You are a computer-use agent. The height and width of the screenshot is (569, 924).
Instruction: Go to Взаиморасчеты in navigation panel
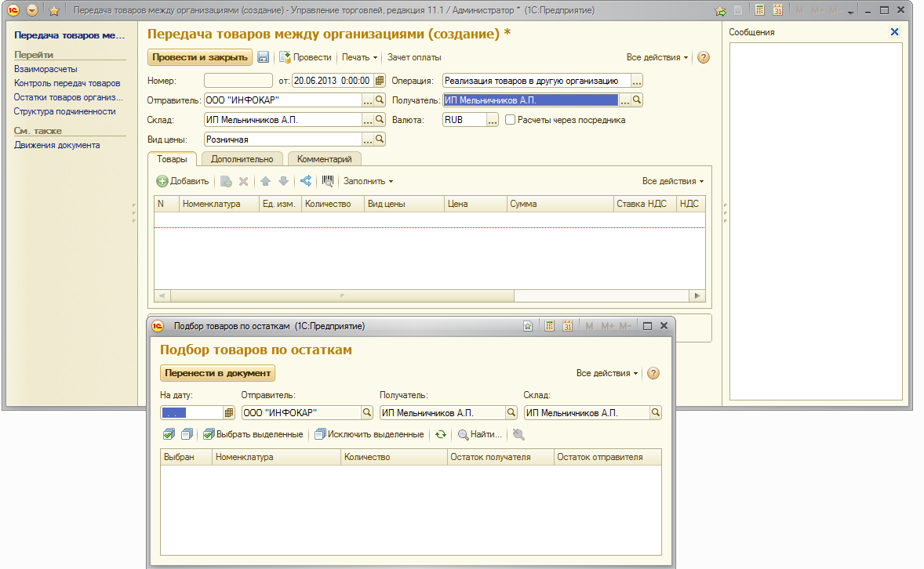[45, 69]
